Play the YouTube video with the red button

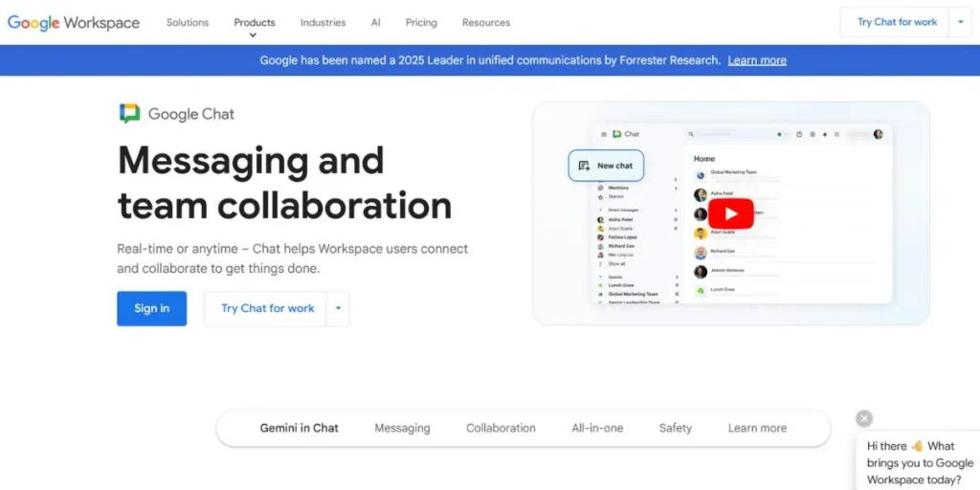pos(730,213)
